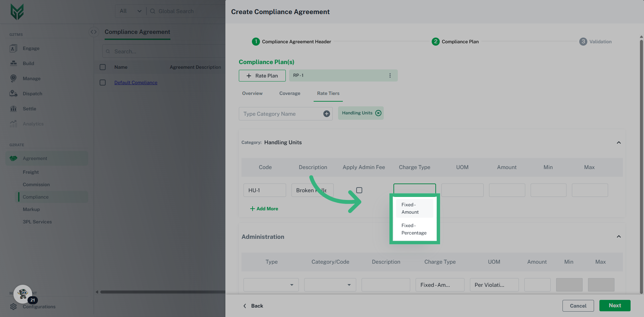Select the Analytics chart icon
Image resolution: width=644 pixels, height=317 pixels.
tap(13, 124)
